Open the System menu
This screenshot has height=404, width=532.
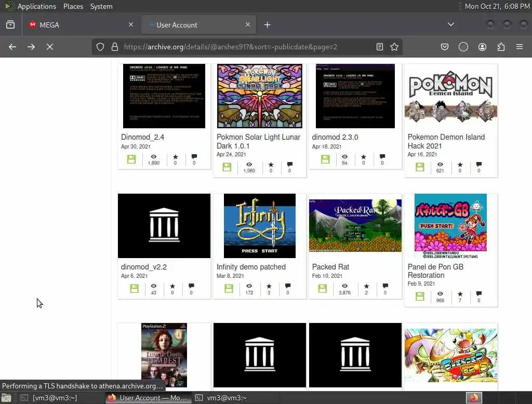pos(101,6)
